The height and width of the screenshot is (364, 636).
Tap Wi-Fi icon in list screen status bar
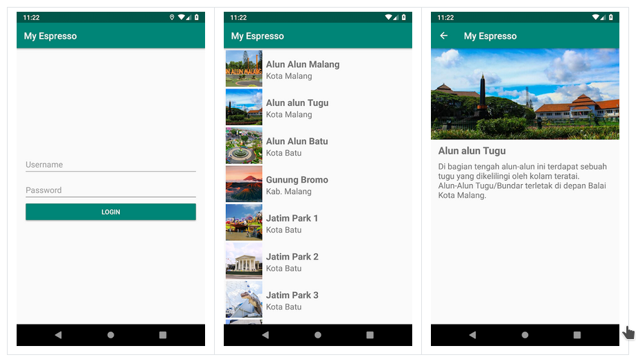tap(389, 17)
